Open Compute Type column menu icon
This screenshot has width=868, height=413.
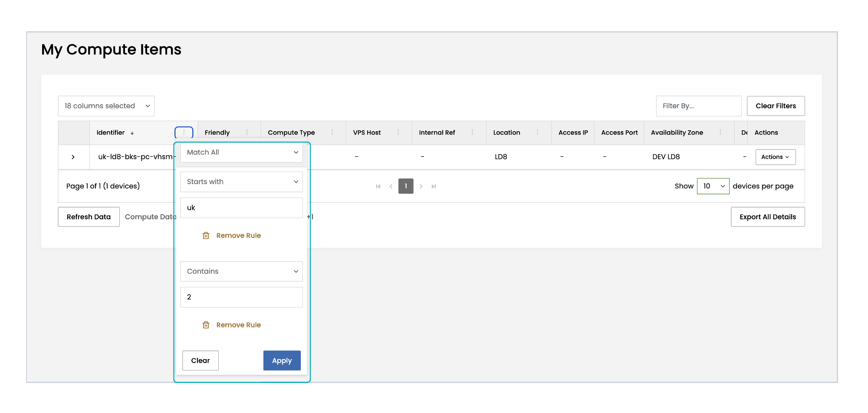(x=332, y=132)
